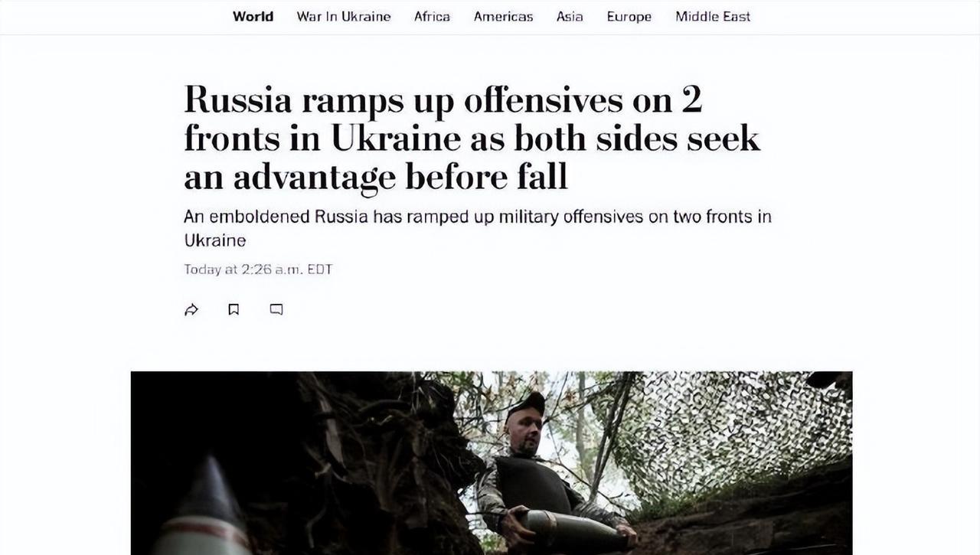This screenshot has height=555, width=980.
Task: Click the lone 'Ukraine' word ending the subheading
Action: tap(215, 240)
